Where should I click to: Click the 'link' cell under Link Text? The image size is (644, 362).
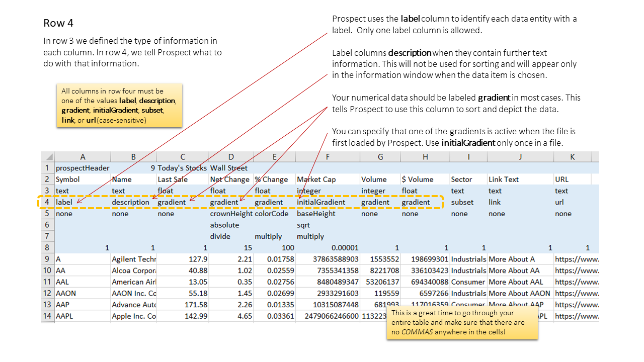520,202
